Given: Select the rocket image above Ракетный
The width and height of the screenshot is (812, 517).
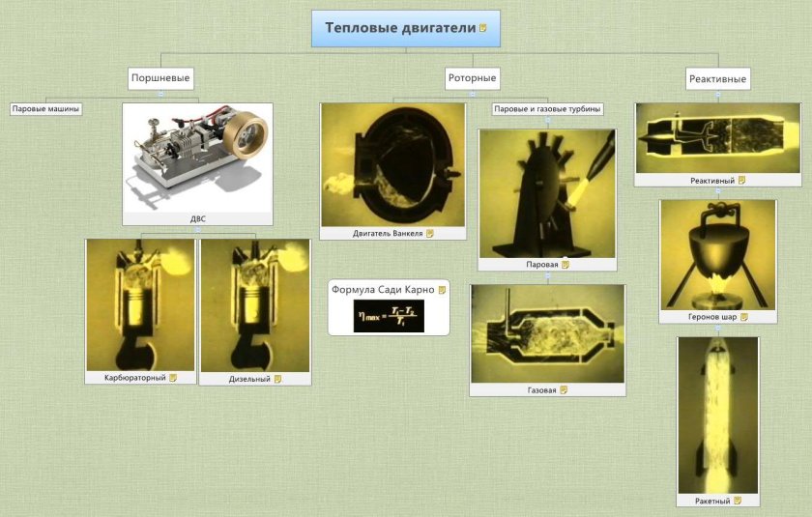Looking at the screenshot, I should pyautogui.click(x=717, y=416).
